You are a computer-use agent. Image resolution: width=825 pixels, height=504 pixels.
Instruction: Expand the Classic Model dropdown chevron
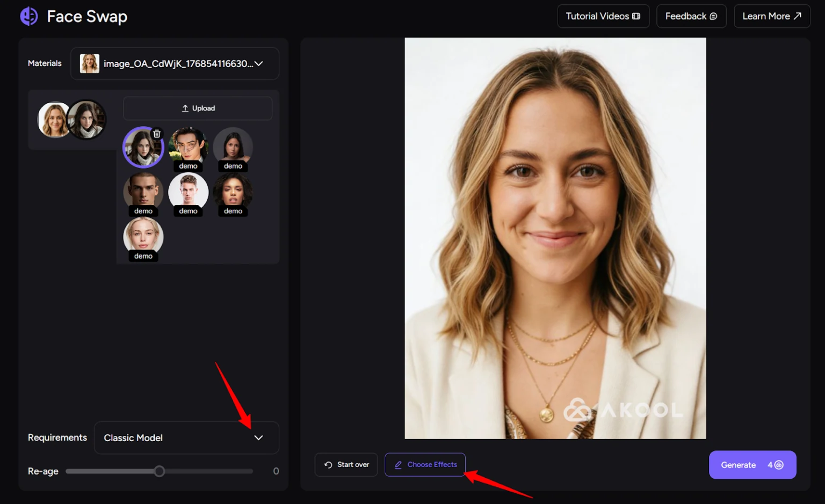point(258,438)
